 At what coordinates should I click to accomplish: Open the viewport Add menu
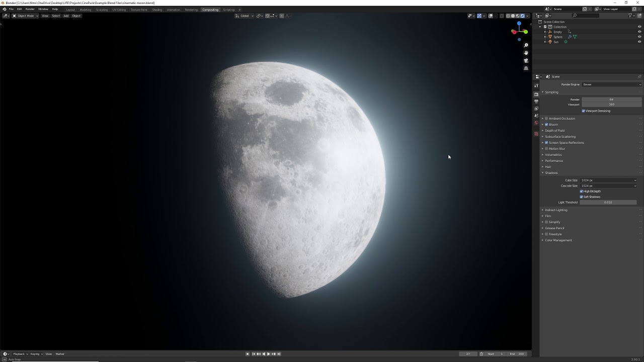coord(66,16)
